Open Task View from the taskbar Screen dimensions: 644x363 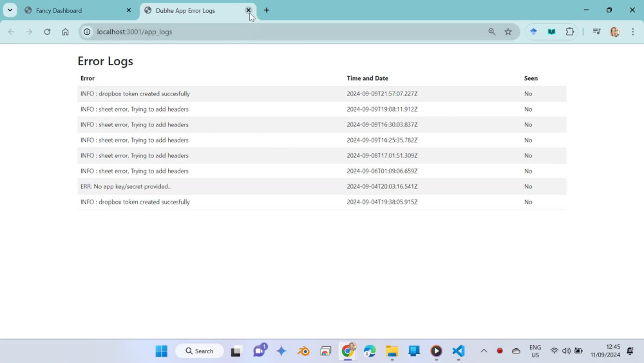(236, 351)
